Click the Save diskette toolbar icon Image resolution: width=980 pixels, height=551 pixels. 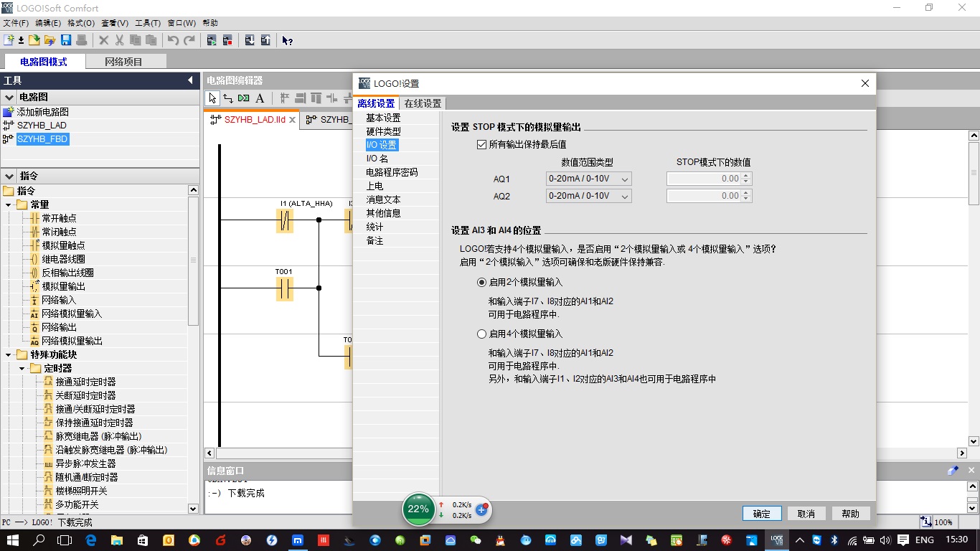pyautogui.click(x=66, y=40)
